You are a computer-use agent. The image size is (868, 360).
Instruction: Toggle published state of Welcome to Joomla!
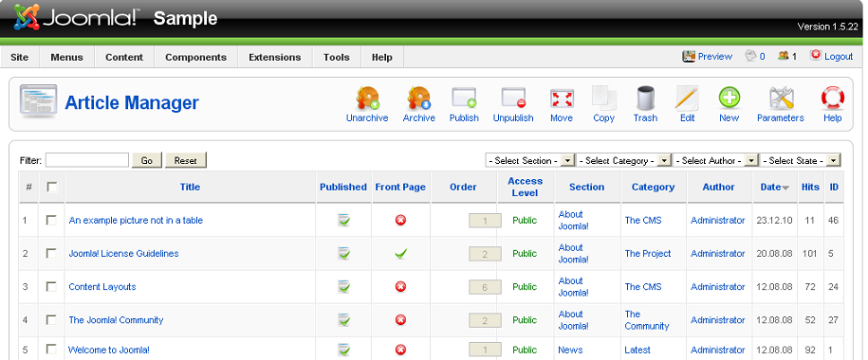[343, 350]
